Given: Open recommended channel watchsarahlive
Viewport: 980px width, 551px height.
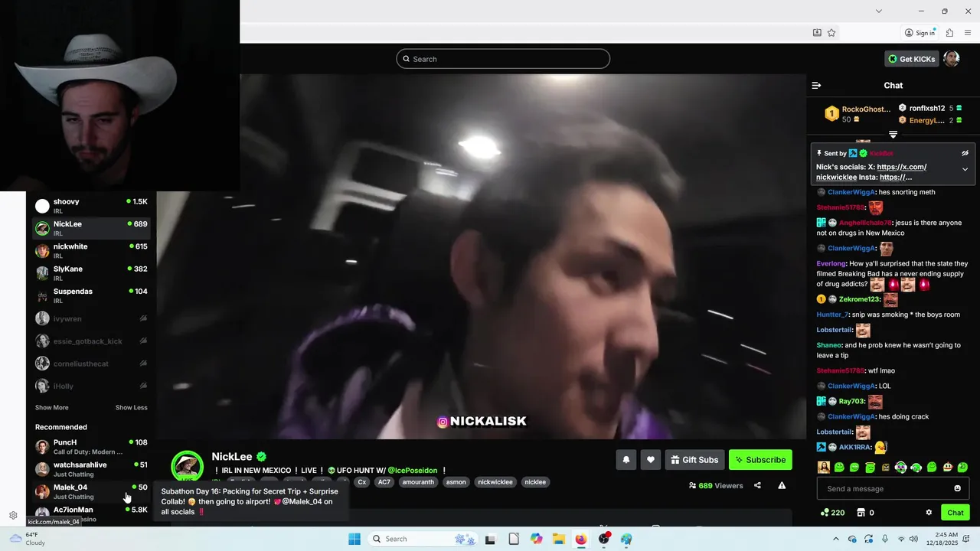Looking at the screenshot, I should tap(90, 469).
